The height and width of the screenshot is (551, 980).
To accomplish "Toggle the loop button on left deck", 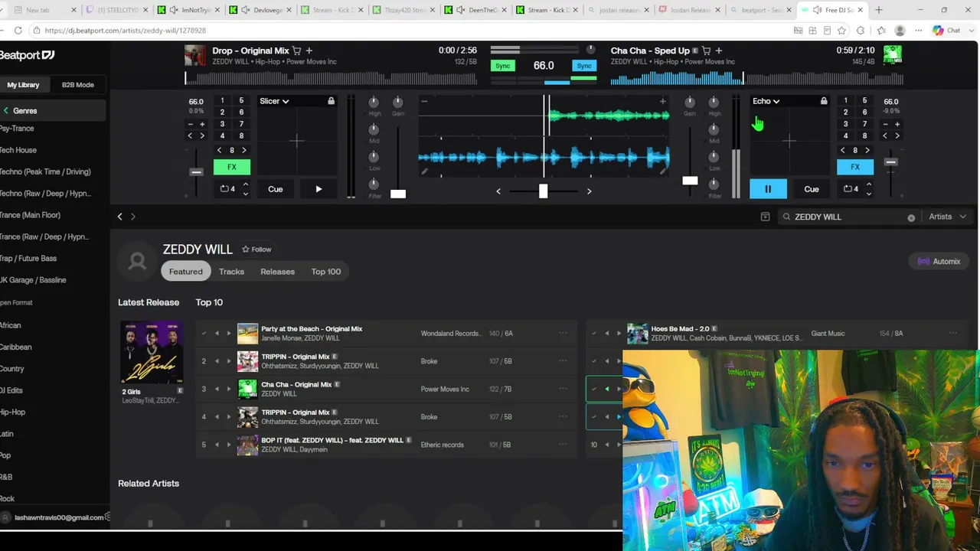I will click(228, 189).
